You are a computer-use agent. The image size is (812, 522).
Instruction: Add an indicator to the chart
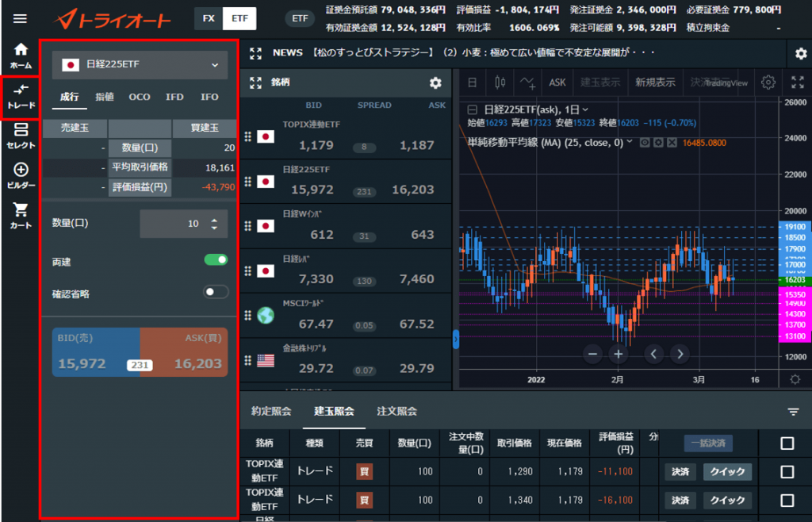pos(527,83)
